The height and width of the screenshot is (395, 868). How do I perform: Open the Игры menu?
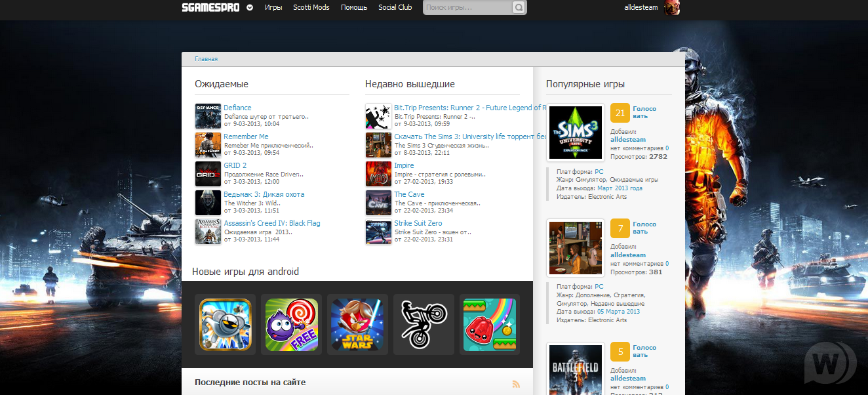pyautogui.click(x=273, y=8)
